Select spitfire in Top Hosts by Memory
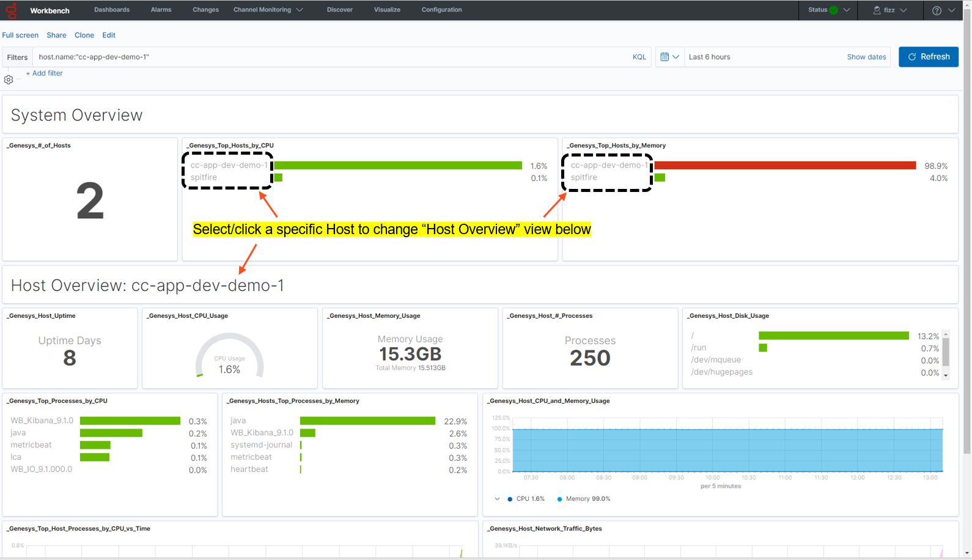This screenshot has width=972, height=560. (x=584, y=177)
